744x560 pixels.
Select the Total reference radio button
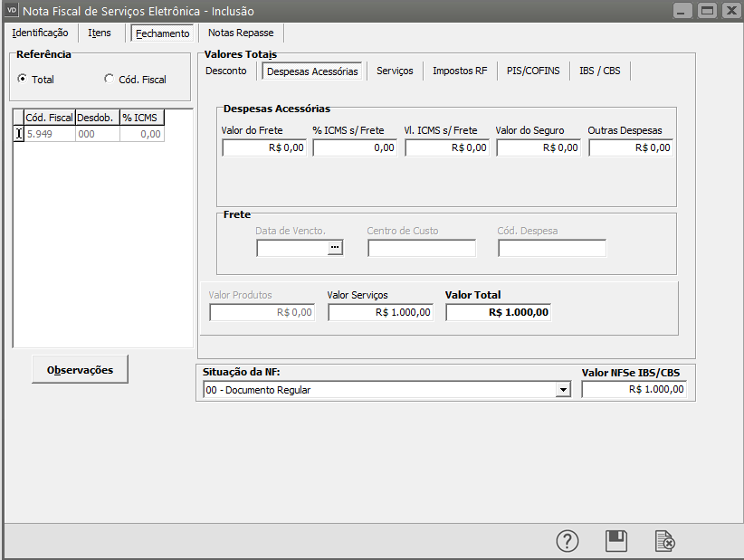23,80
